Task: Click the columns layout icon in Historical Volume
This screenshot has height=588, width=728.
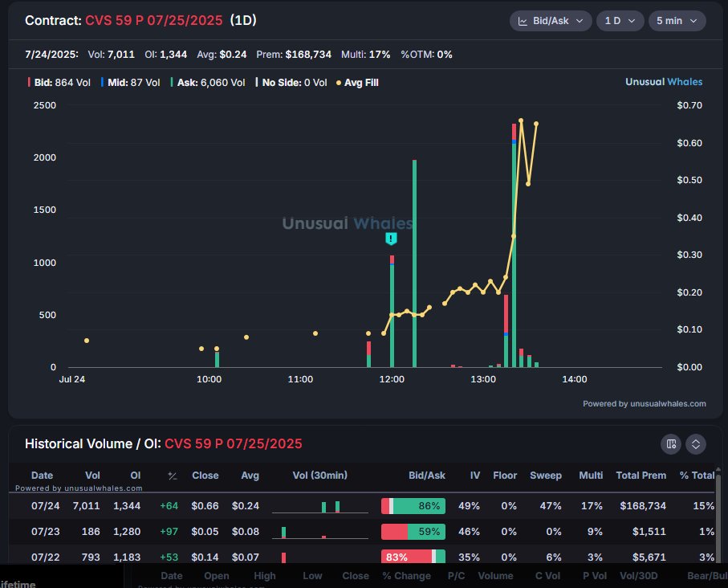Action: (x=671, y=444)
